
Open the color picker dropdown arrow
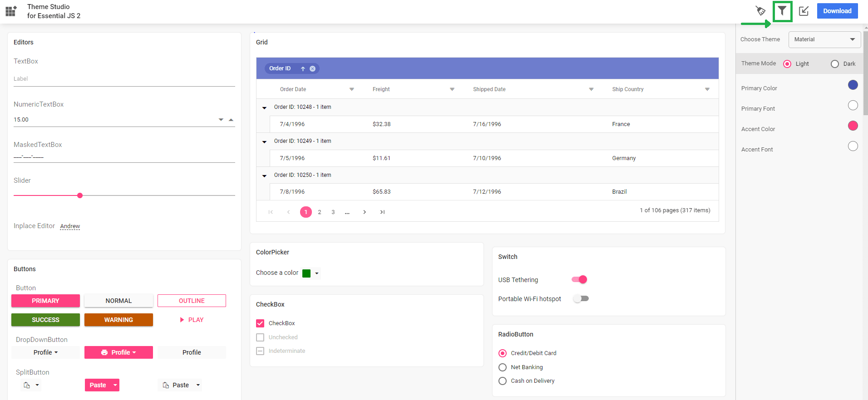point(317,273)
